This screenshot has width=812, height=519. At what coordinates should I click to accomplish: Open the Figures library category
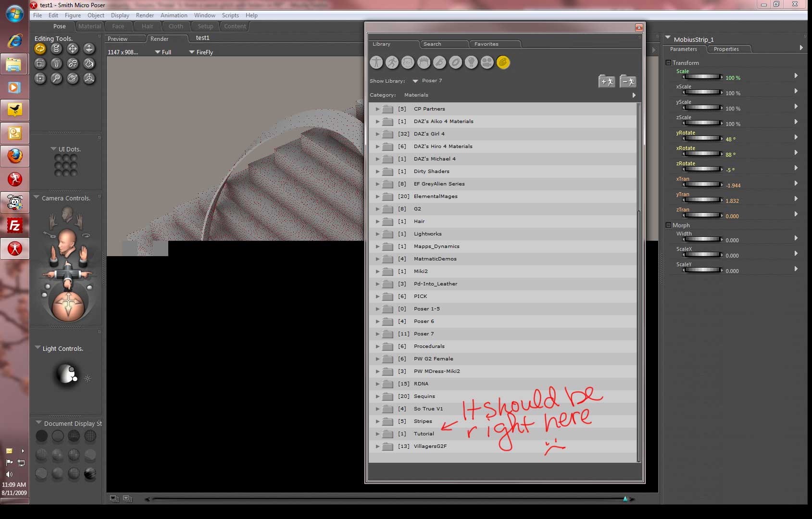(x=376, y=62)
